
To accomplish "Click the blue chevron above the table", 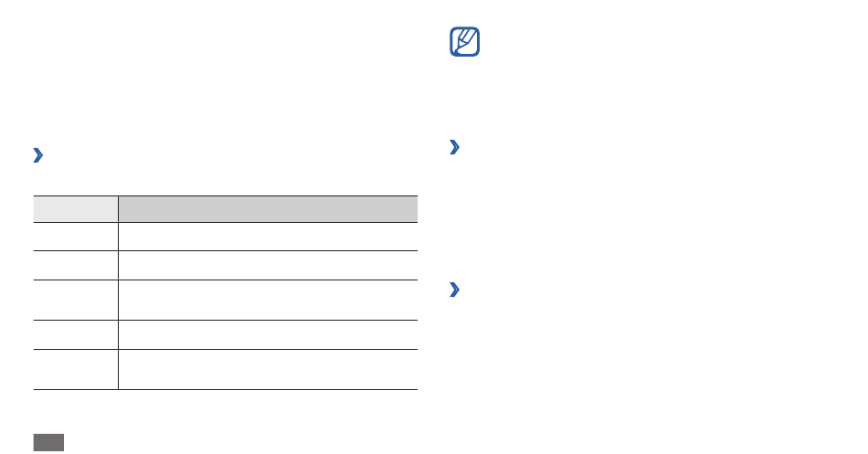I will tap(37, 155).
